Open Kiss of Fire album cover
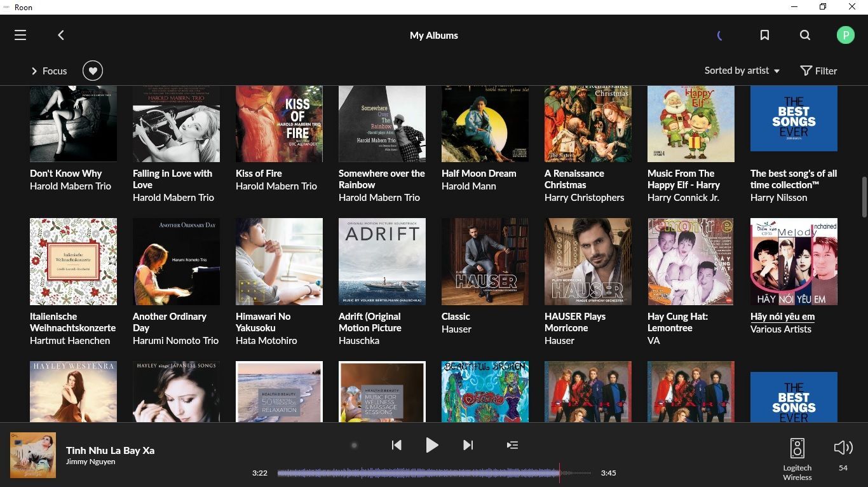868x487 pixels. (x=279, y=124)
